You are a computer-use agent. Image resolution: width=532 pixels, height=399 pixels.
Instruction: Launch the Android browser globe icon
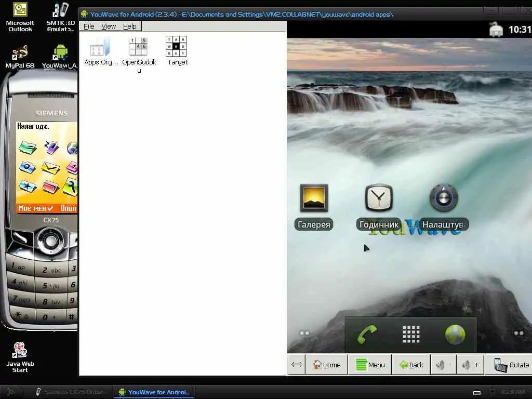tap(455, 335)
